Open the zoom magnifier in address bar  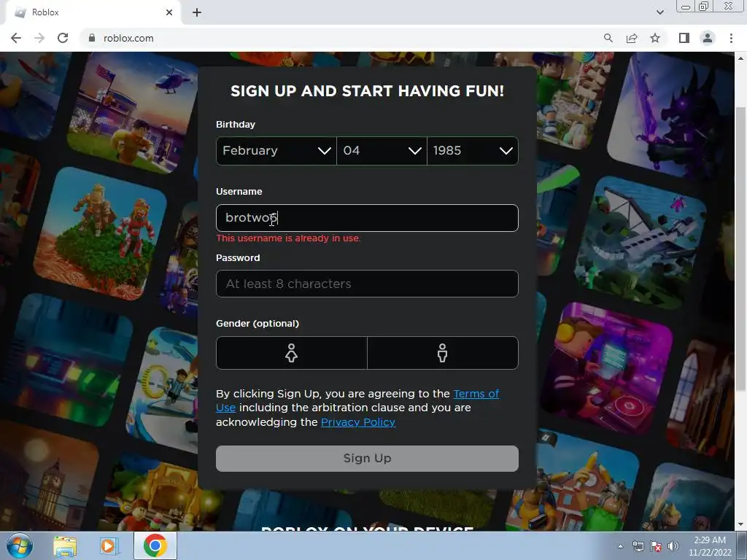coord(608,38)
